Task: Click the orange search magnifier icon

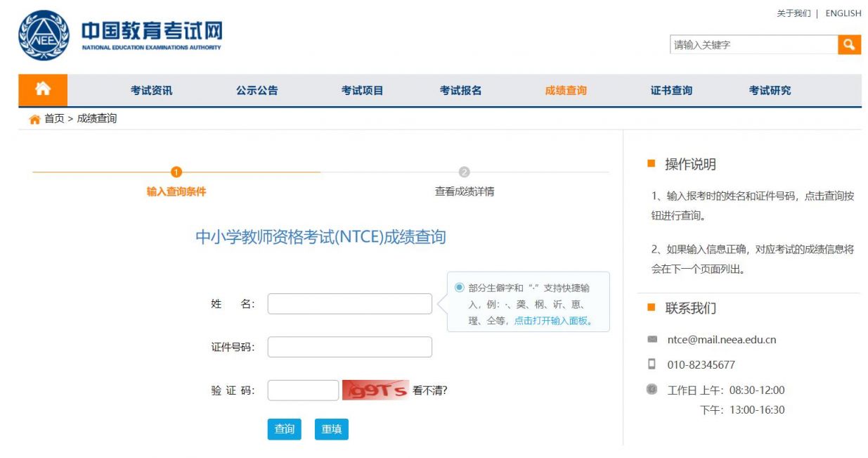Action: click(850, 44)
